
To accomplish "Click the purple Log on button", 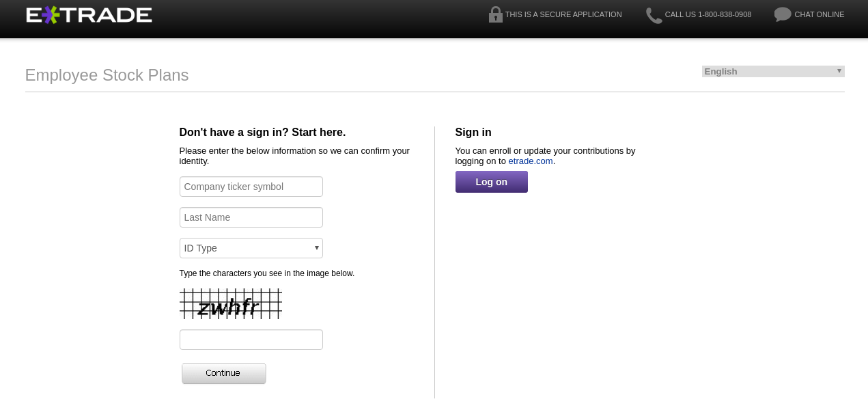I will pos(491,182).
